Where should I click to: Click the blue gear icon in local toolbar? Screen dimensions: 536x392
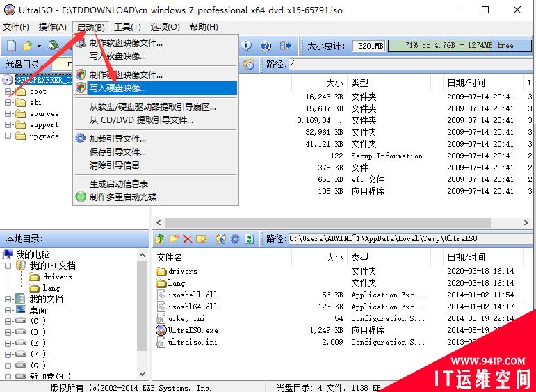click(235, 238)
